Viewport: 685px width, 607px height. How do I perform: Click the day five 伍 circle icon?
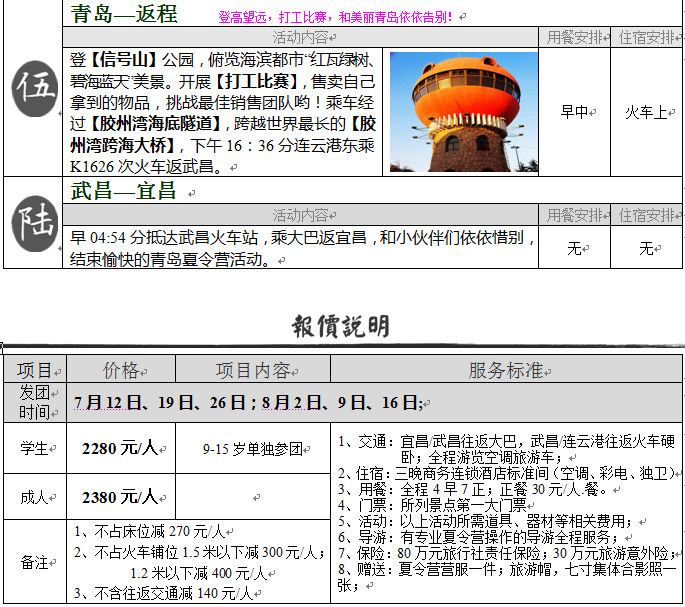click(x=35, y=89)
